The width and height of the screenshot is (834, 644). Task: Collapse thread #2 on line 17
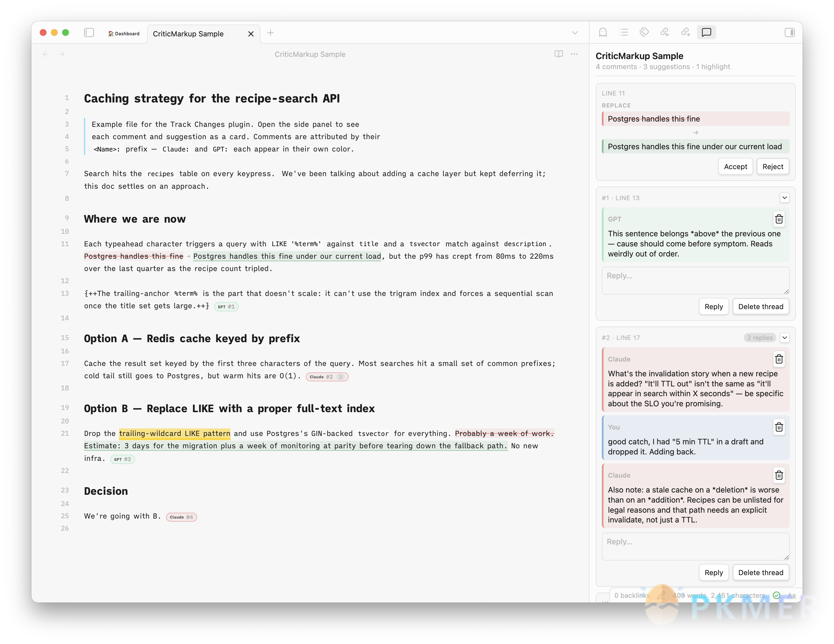[x=784, y=337]
